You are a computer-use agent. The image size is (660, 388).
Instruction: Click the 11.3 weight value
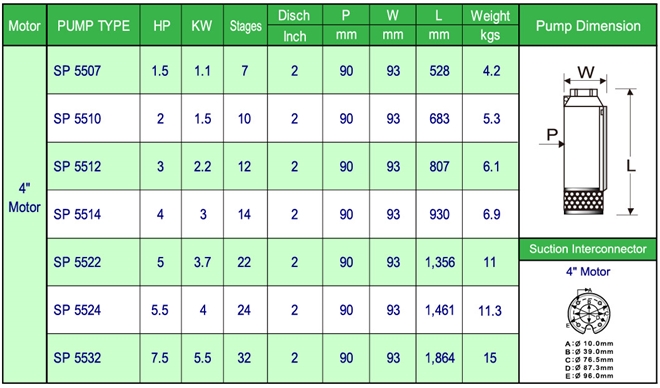coord(490,311)
